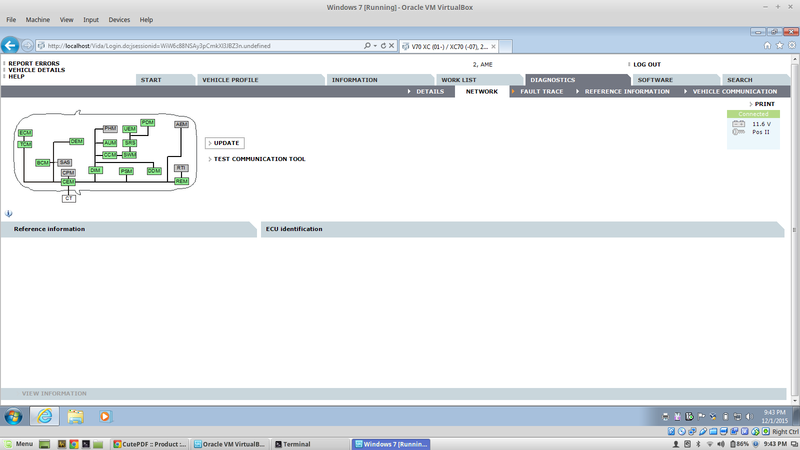Select the SRS node in network diagram

pyautogui.click(x=130, y=143)
